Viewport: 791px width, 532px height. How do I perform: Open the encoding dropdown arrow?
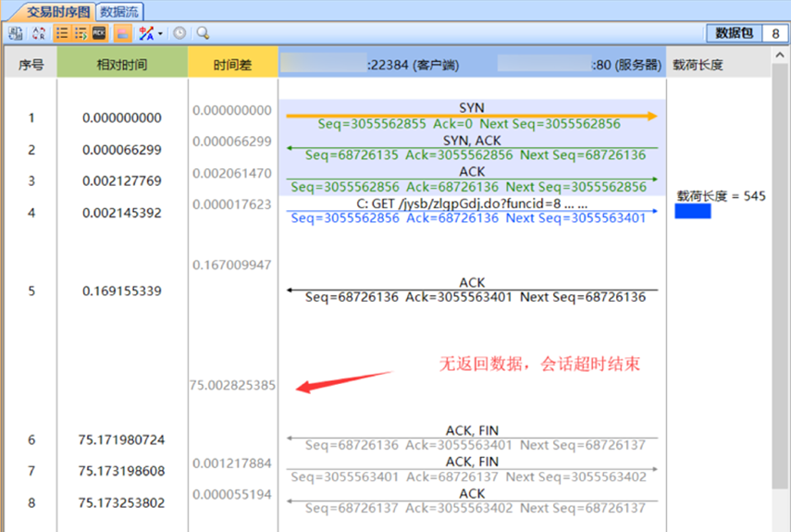coord(161,33)
